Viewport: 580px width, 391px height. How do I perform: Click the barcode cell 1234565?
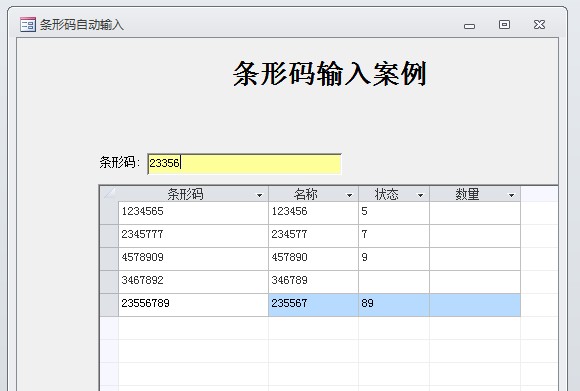(193, 213)
